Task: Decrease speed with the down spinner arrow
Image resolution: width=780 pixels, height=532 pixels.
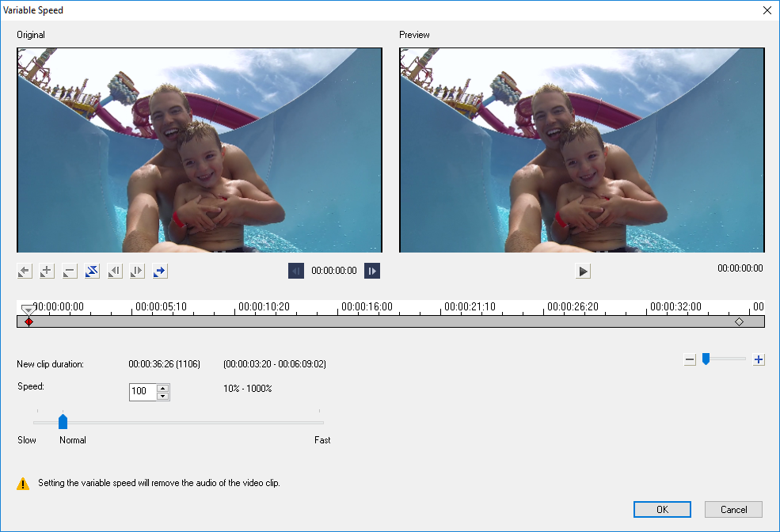Action: pos(162,397)
